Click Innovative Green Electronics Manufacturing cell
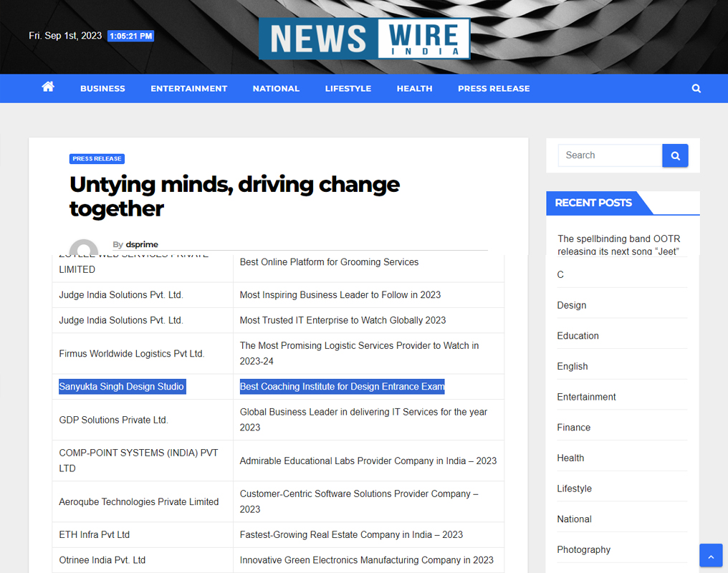Viewport: 728px width, 573px height. click(x=367, y=561)
